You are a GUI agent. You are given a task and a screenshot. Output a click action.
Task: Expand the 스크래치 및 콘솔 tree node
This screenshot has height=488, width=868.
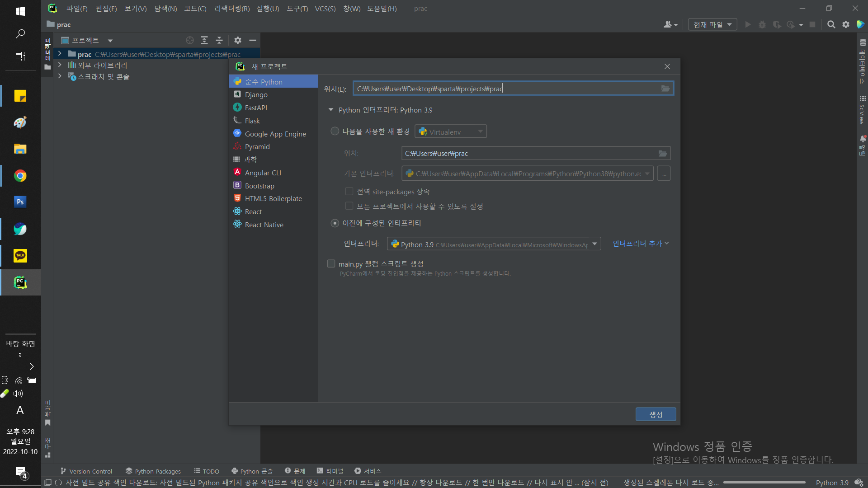(x=60, y=76)
